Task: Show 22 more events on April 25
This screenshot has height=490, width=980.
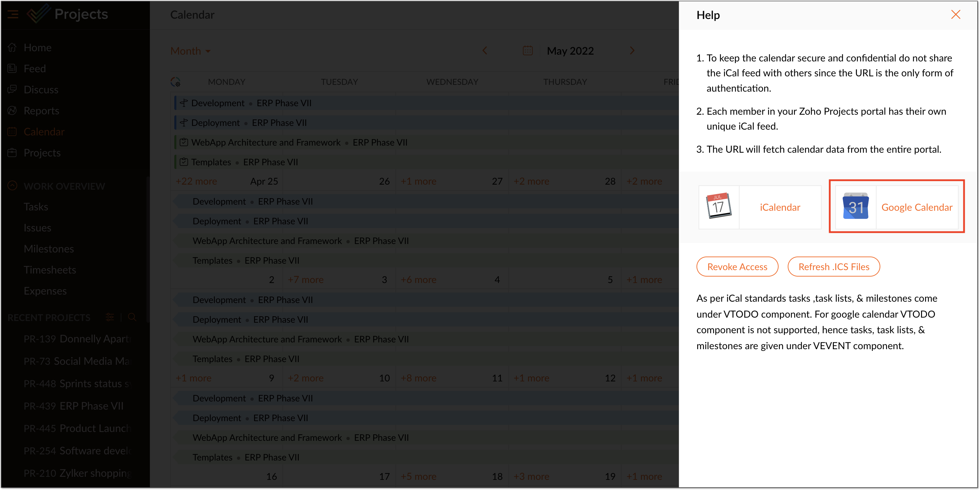Action: click(x=196, y=181)
